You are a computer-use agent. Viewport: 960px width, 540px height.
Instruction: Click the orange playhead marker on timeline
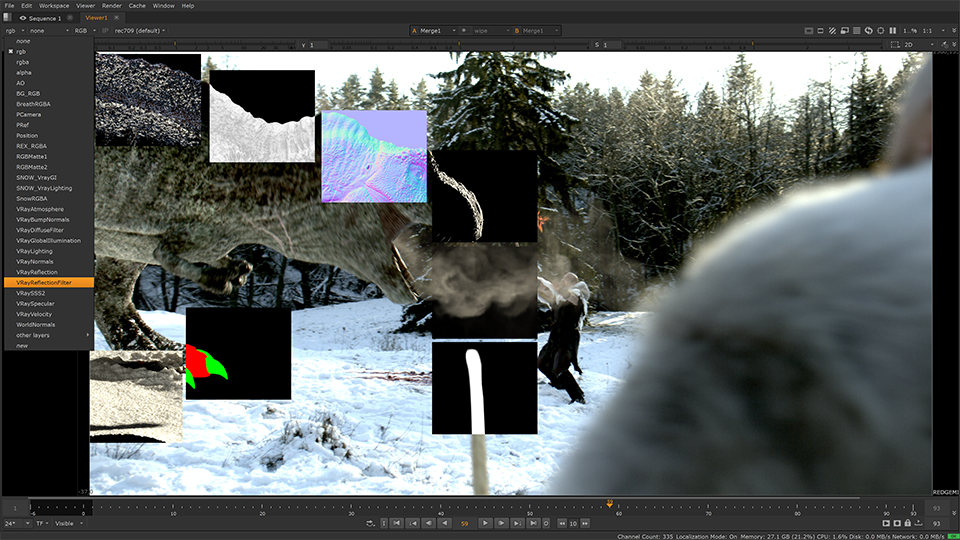click(x=609, y=504)
